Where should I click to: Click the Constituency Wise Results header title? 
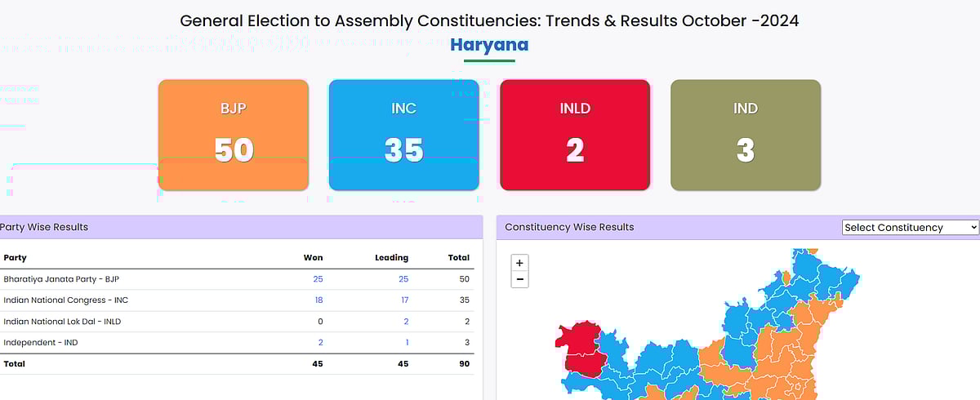[569, 227]
